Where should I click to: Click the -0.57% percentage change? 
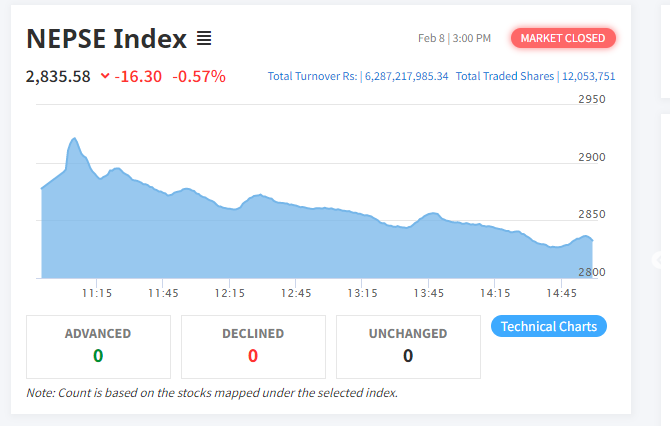199,76
